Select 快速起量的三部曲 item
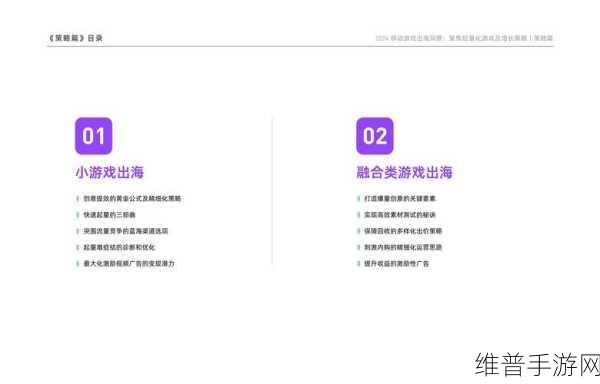This screenshot has width=600, height=384. tap(109, 215)
